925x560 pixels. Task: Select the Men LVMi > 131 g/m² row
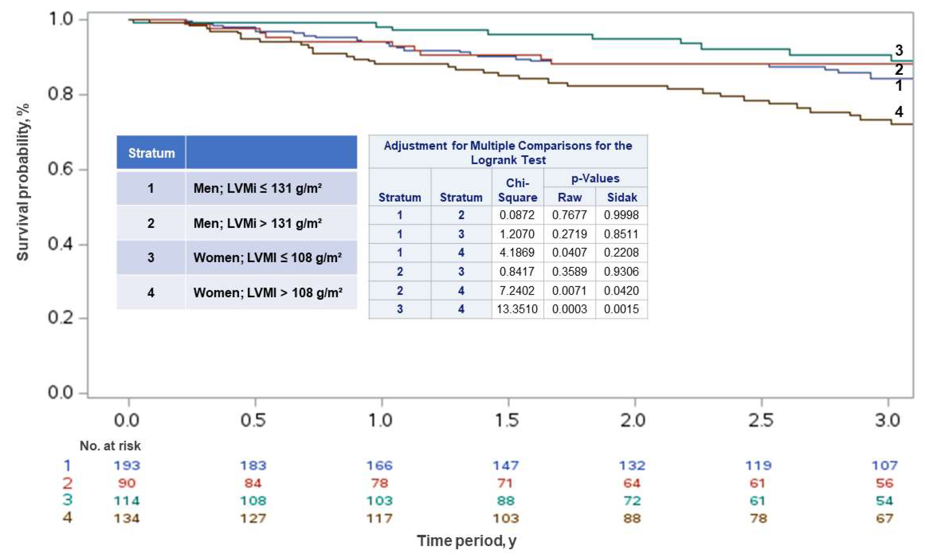coord(257,223)
